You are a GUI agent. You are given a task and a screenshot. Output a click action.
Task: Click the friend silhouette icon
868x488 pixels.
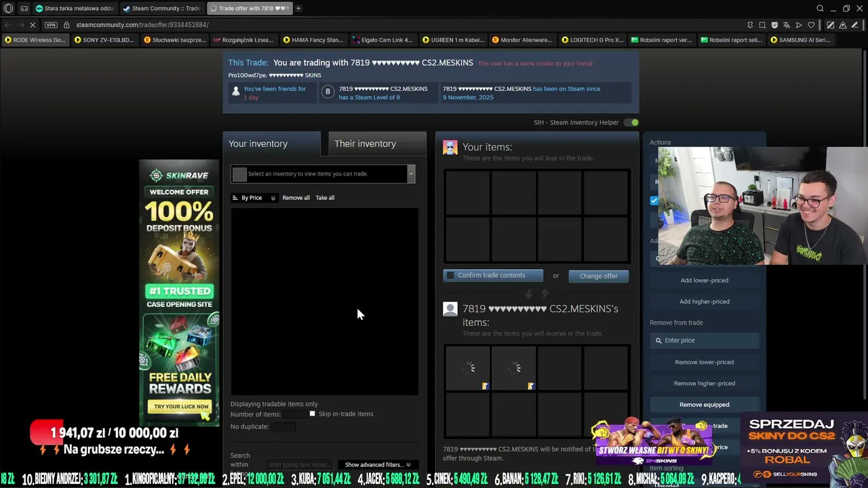(x=236, y=91)
